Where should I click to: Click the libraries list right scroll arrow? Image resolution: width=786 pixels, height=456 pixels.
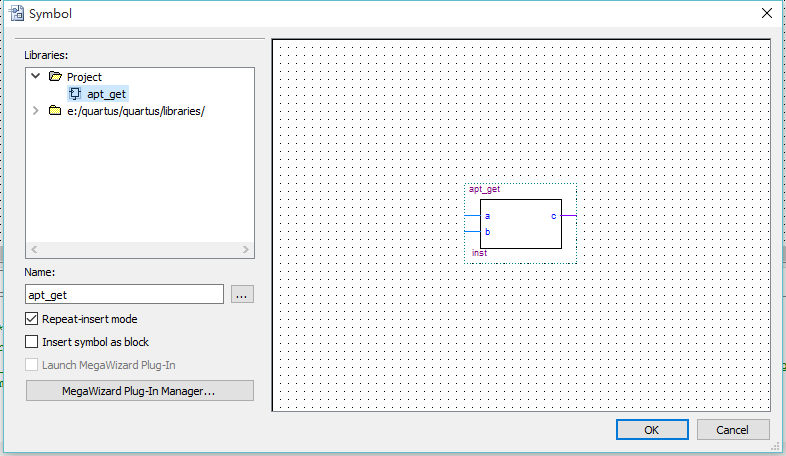click(x=246, y=249)
